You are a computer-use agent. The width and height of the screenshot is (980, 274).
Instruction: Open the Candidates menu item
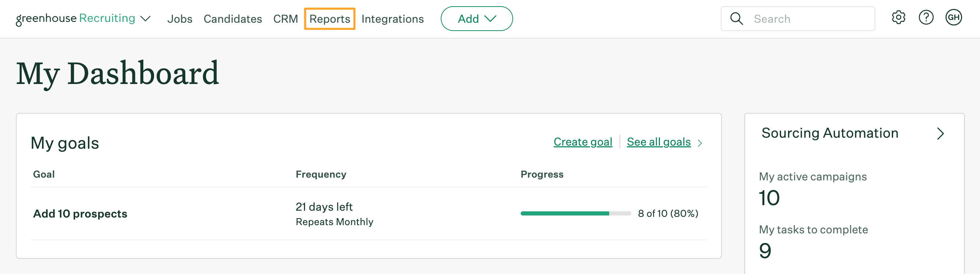click(233, 19)
